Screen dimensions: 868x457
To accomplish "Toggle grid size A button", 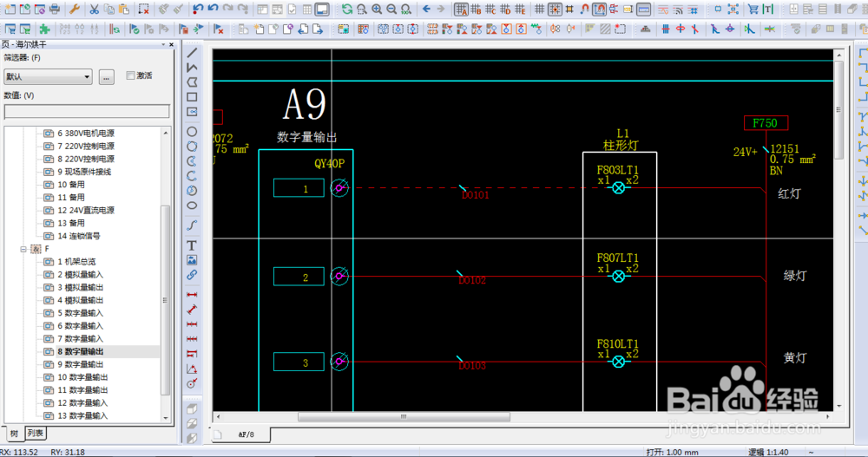I will coord(461,9).
